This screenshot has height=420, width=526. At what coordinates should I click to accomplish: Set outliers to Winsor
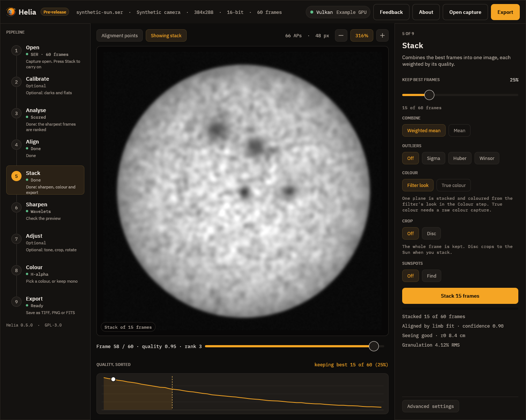[x=487, y=158]
